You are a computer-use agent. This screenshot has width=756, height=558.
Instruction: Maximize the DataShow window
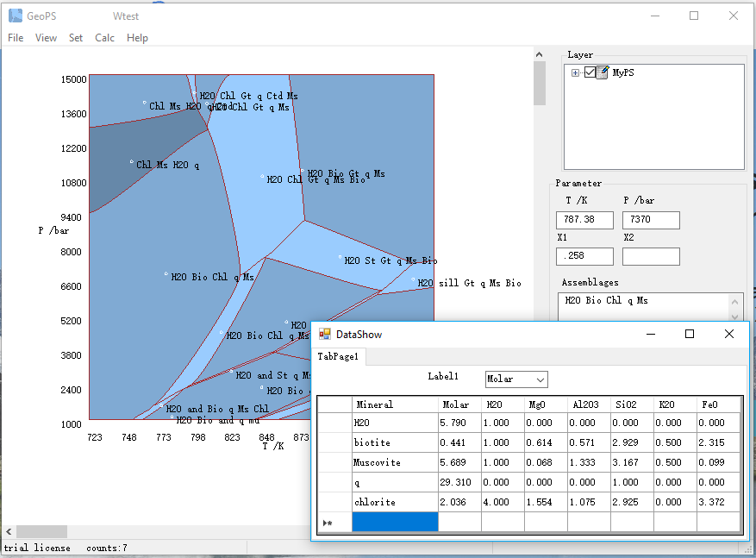click(x=689, y=334)
